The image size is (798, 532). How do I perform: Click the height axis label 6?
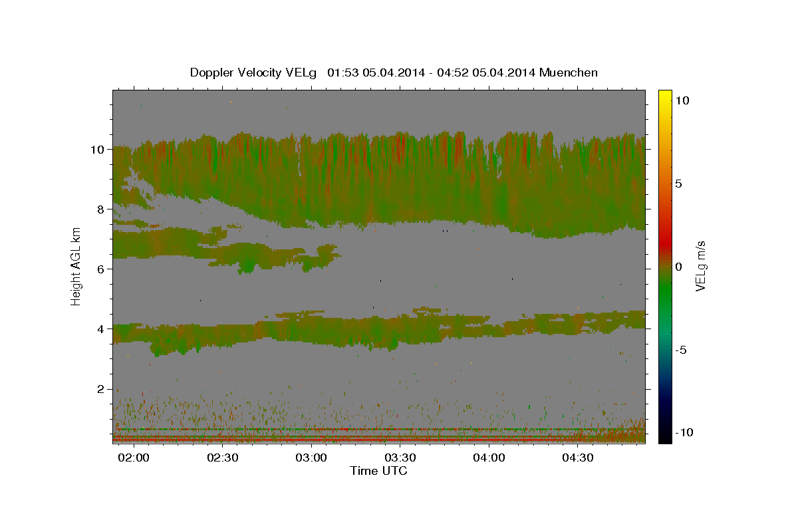click(101, 269)
